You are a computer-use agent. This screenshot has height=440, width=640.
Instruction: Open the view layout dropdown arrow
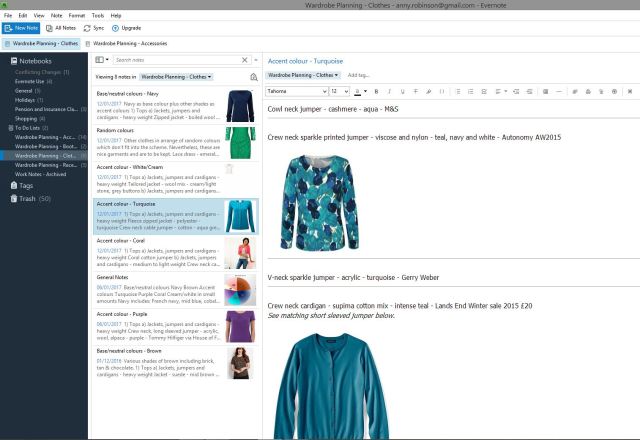coord(107,60)
